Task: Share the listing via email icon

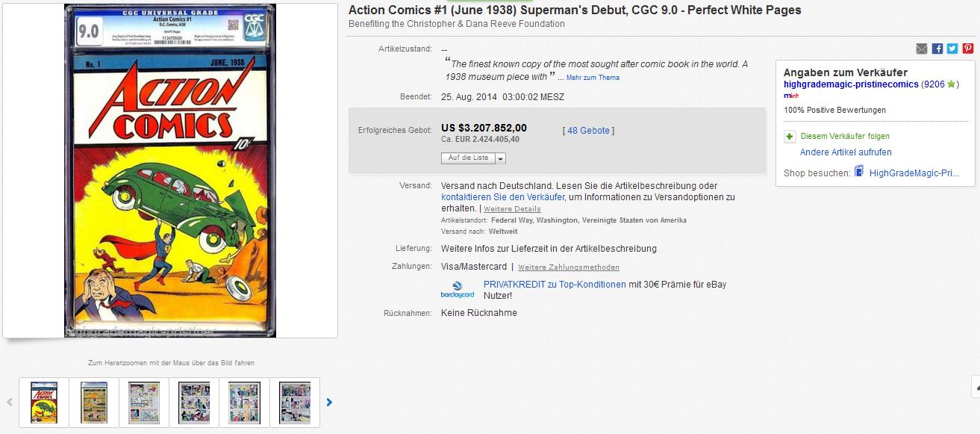Action: 922,49
